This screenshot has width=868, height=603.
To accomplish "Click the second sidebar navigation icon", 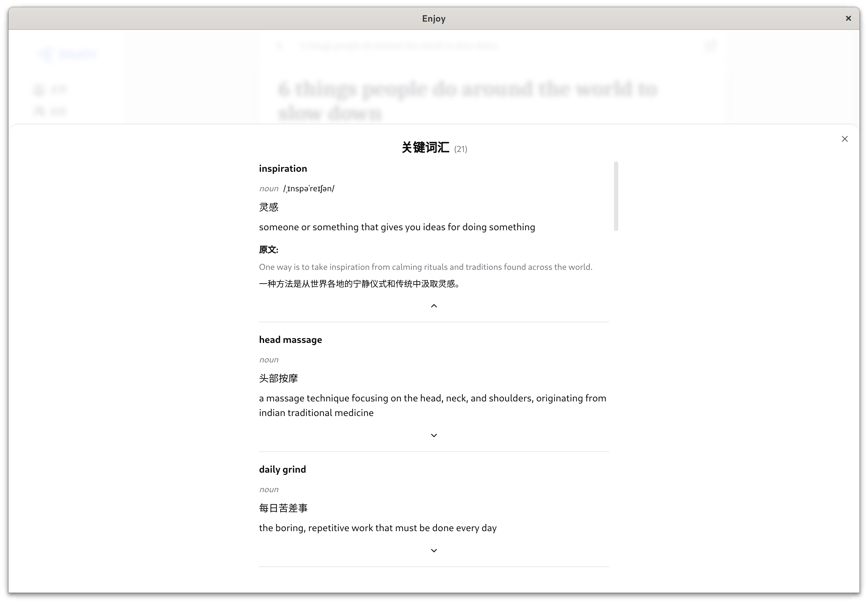I will [40, 111].
